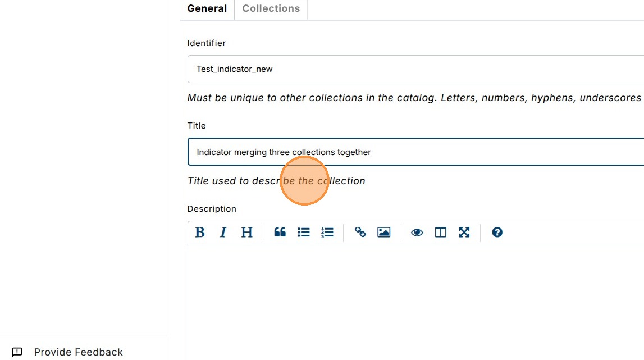The width and height of the screenshot is (644, 360).
Task: Apply italic formatting in Description editor
Action: [x=223, y=233]
